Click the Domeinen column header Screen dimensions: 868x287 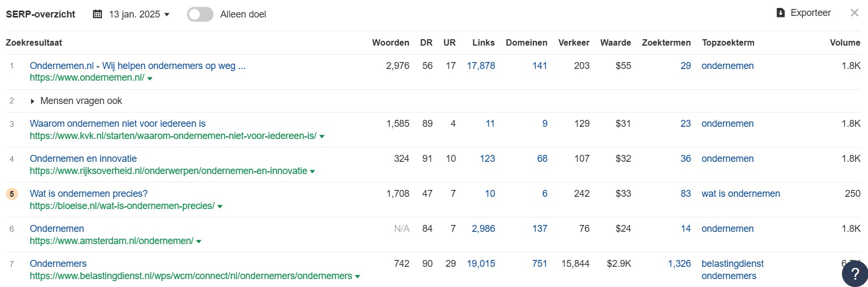pos(526,42)
